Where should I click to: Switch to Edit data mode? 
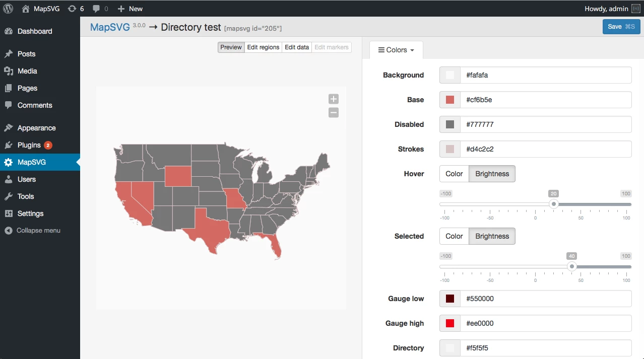tap(297, 47)
